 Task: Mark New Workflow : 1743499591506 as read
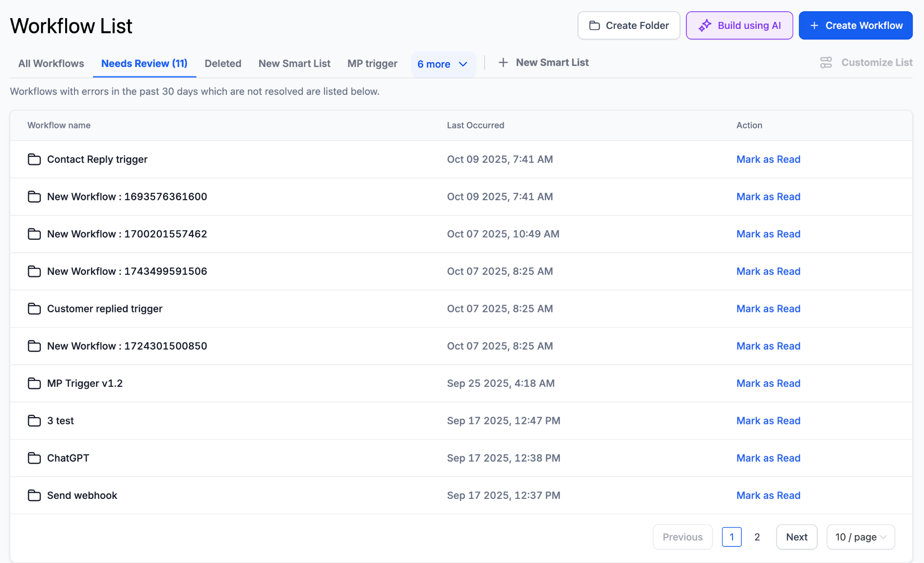[768, 271]
